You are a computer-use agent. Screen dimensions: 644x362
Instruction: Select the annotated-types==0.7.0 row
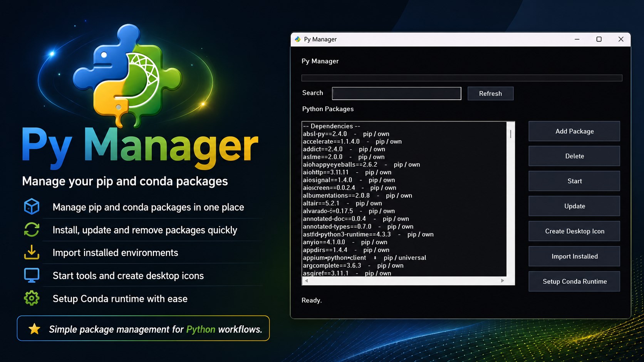pos(404,227)
